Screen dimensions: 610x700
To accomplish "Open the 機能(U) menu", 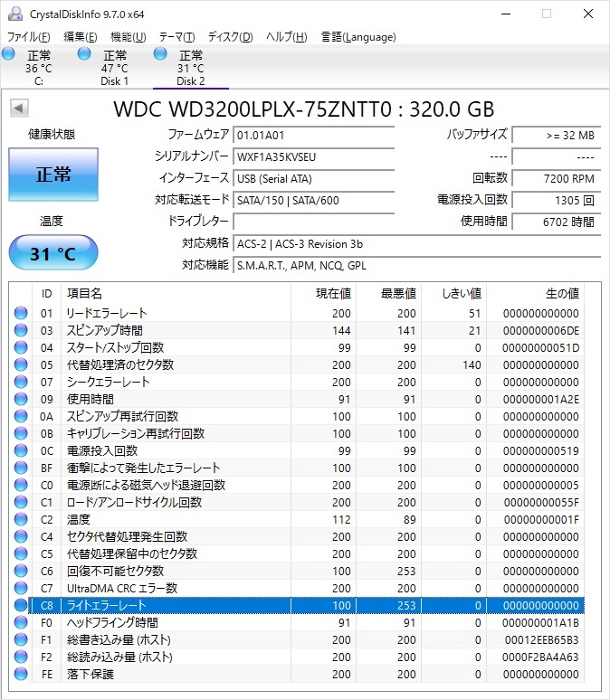I will [x=129, y=36].
